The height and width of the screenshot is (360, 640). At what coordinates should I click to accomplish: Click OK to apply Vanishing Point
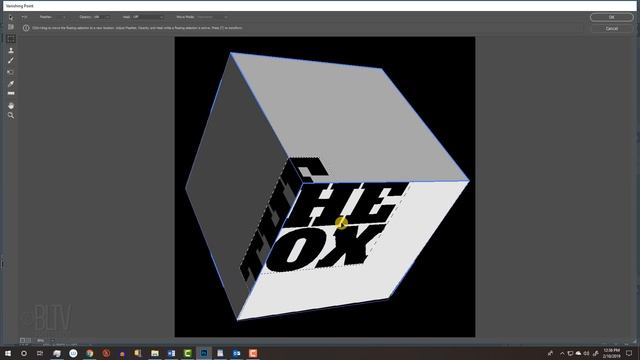[x=611, y=17]
